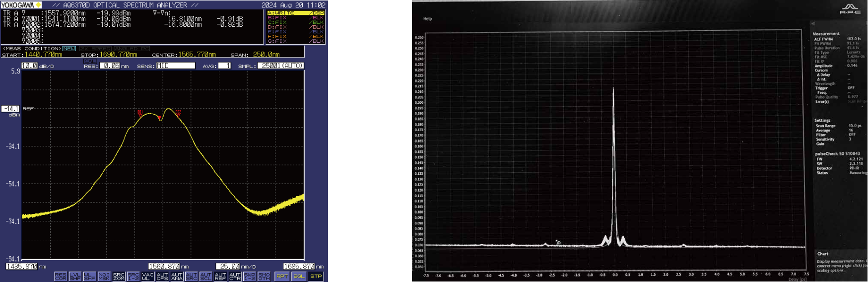The width and height of the screenshot is (868, 282).
Task: Collapse the side panel with arrow
Action: coord(813,24)
